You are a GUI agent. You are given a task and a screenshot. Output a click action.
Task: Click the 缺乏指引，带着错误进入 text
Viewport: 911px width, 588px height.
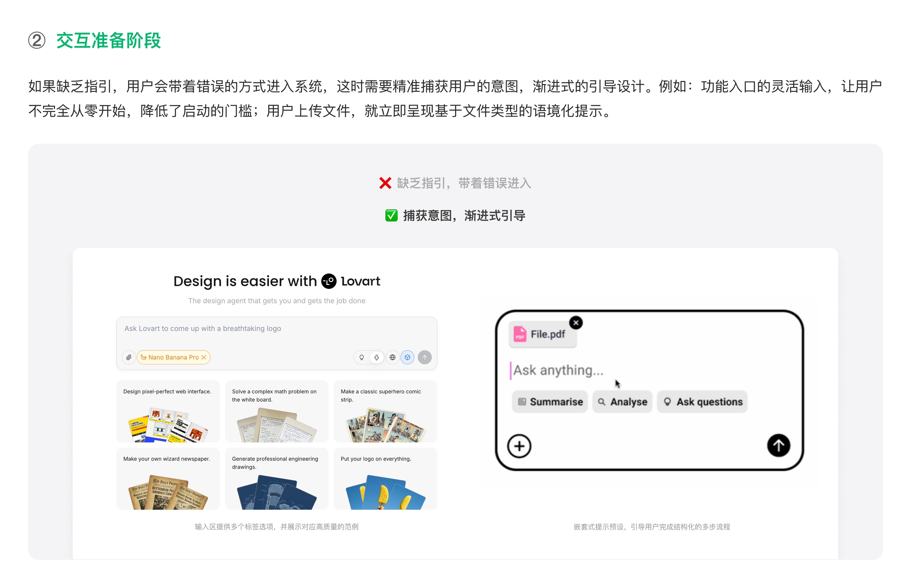(x=464, y=183)
